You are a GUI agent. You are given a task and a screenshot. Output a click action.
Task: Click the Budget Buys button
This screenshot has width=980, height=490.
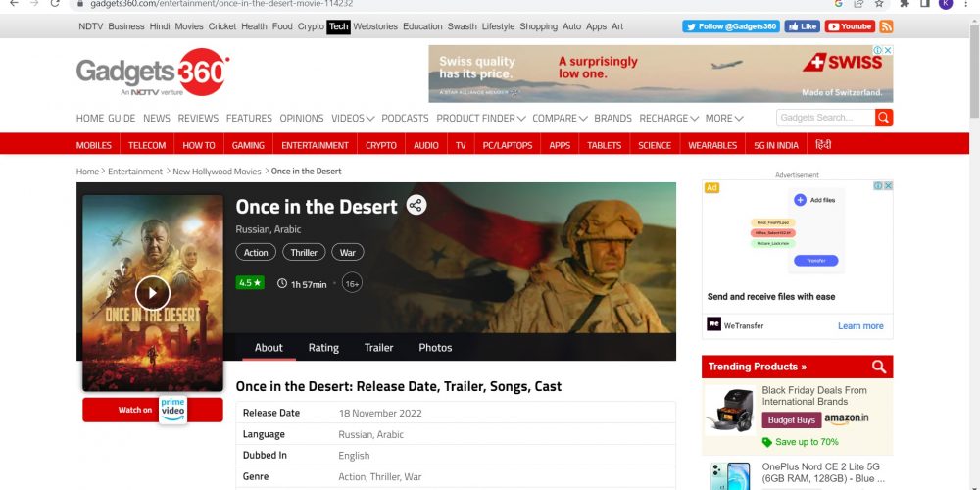pyautogui.click(x=791, y=420)
